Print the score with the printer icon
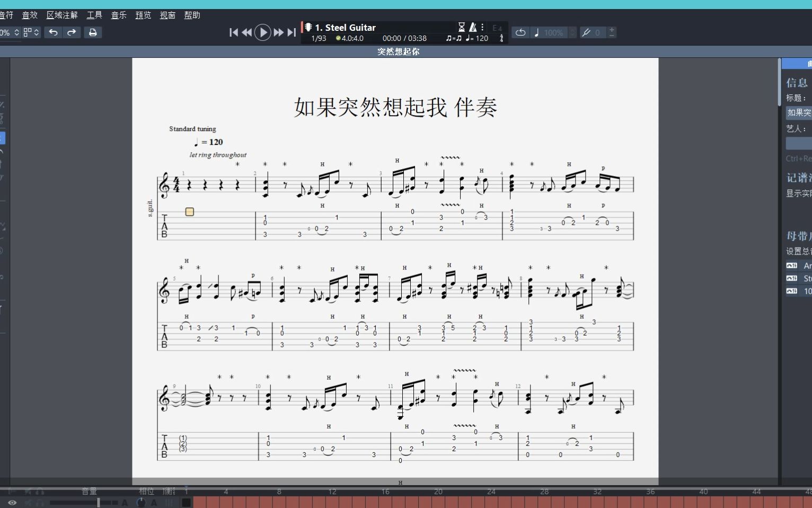This screenshot has height=508, width=812. (93, 32)
